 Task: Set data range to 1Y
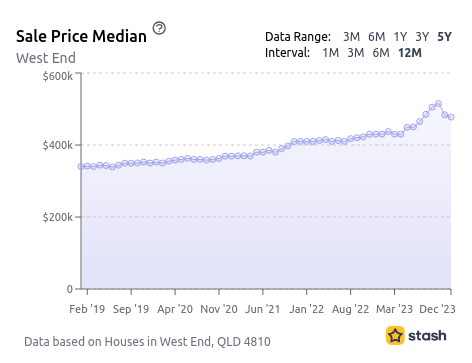pos(400,37)
